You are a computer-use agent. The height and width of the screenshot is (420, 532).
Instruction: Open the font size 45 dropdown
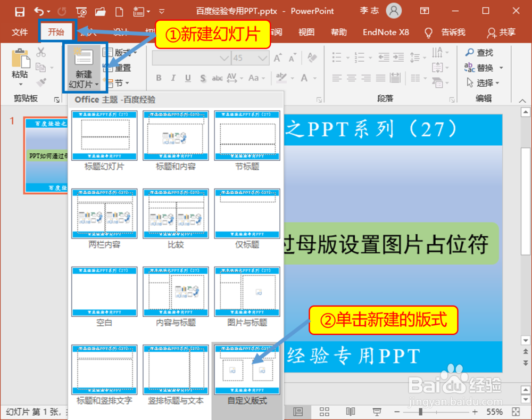point(262,58)
